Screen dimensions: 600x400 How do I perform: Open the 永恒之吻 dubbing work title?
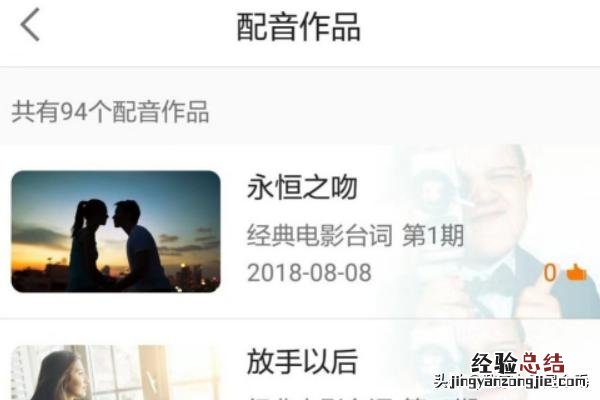pyautogui.click(x=302, y=188)
